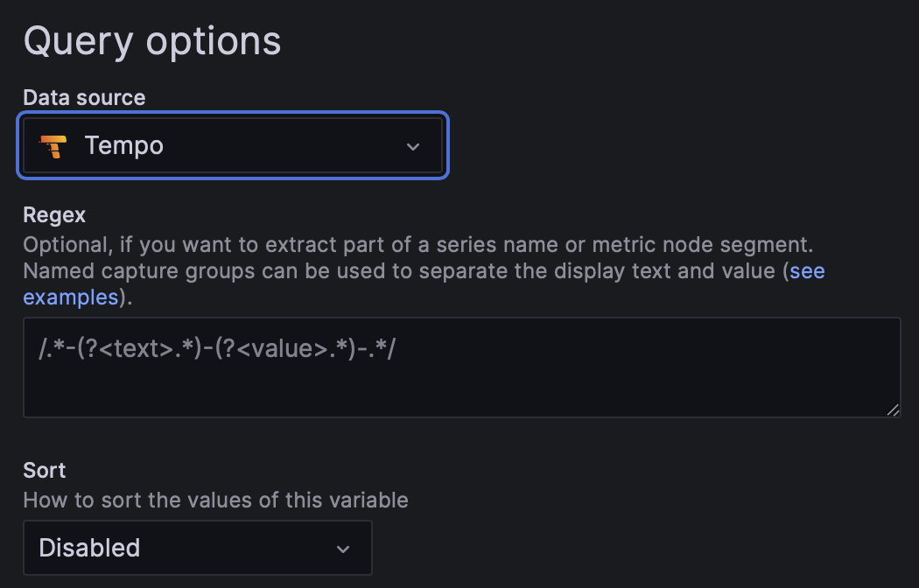Image resolution: width=919 pixels, height=588 pixels.
Task: Click the Disabled dropdown value text
Action: click(89, 548)
